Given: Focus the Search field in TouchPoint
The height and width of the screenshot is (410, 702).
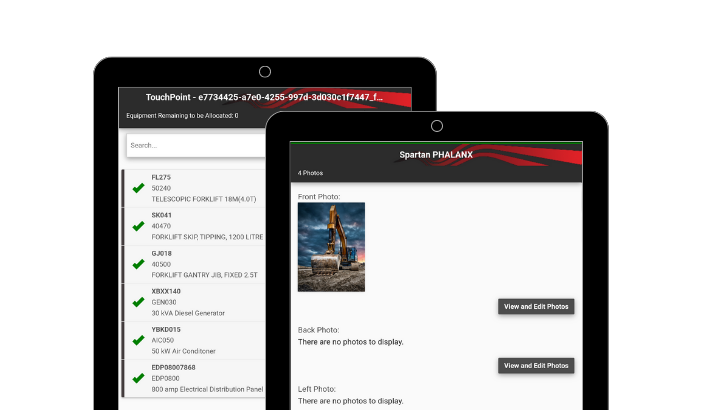Looking at the screenshot, I should click(x=196, y=145).
